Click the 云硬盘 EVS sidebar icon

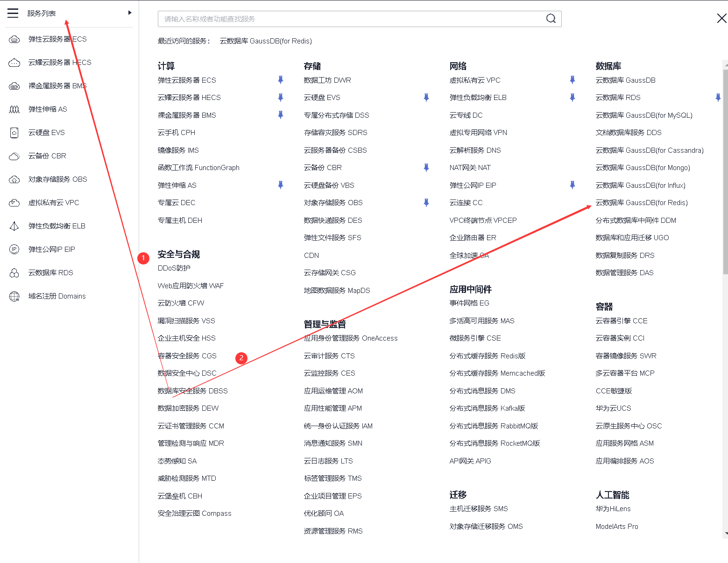click(14, 133)
